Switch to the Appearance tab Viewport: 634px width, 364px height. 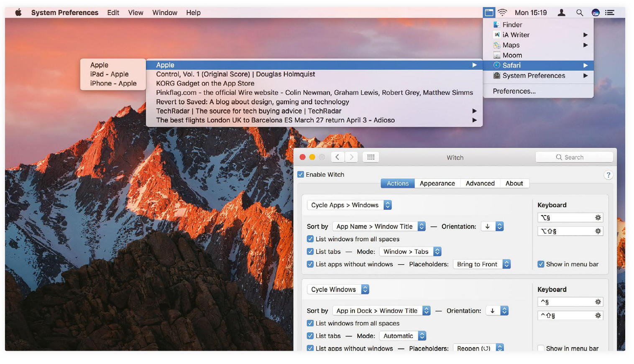[437, 183]
